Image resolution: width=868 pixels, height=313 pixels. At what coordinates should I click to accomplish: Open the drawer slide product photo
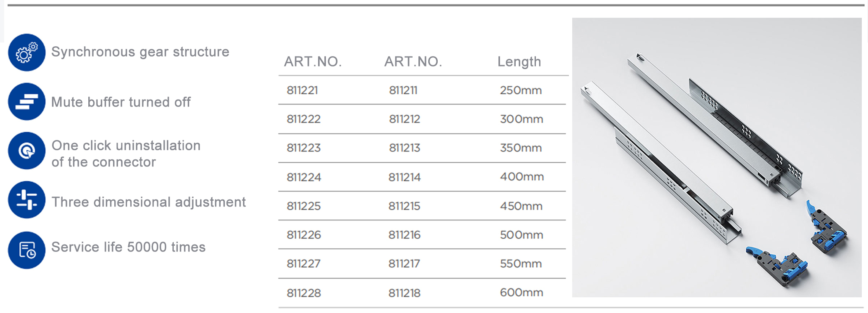click(x=717, y=157)
